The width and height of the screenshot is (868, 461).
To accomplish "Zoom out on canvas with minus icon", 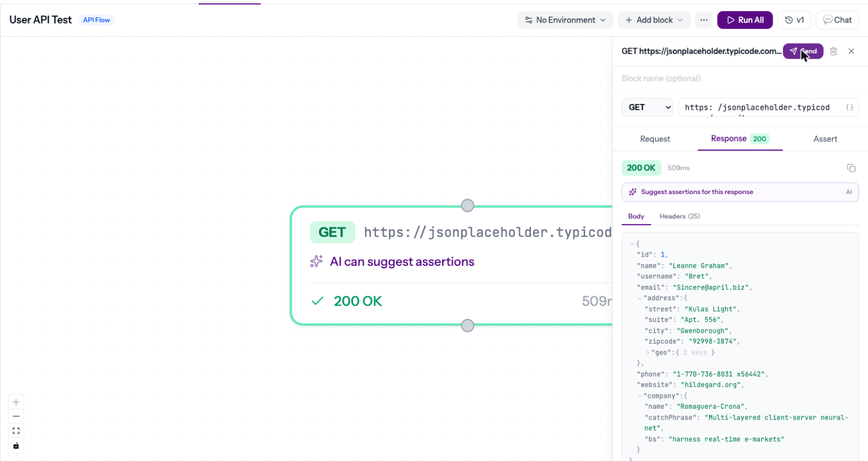I will click(15, 416).
